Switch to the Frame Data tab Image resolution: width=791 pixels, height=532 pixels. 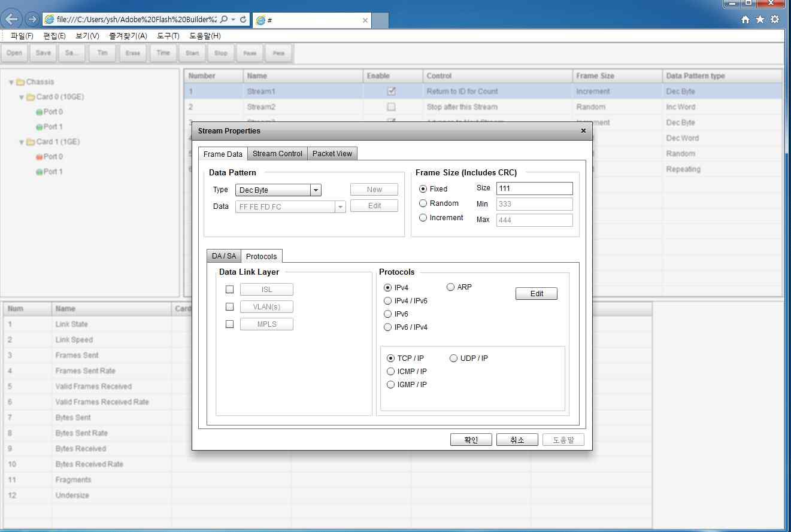[x=223, y=154]
